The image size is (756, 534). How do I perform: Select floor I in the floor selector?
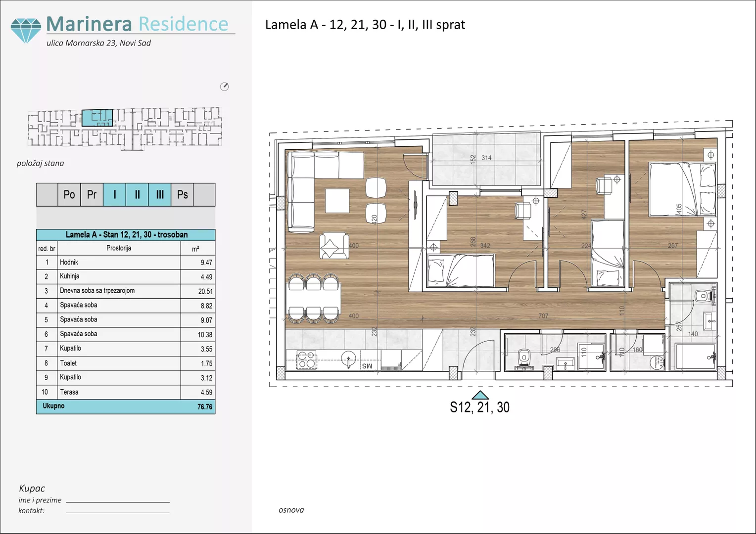point(114,195)
